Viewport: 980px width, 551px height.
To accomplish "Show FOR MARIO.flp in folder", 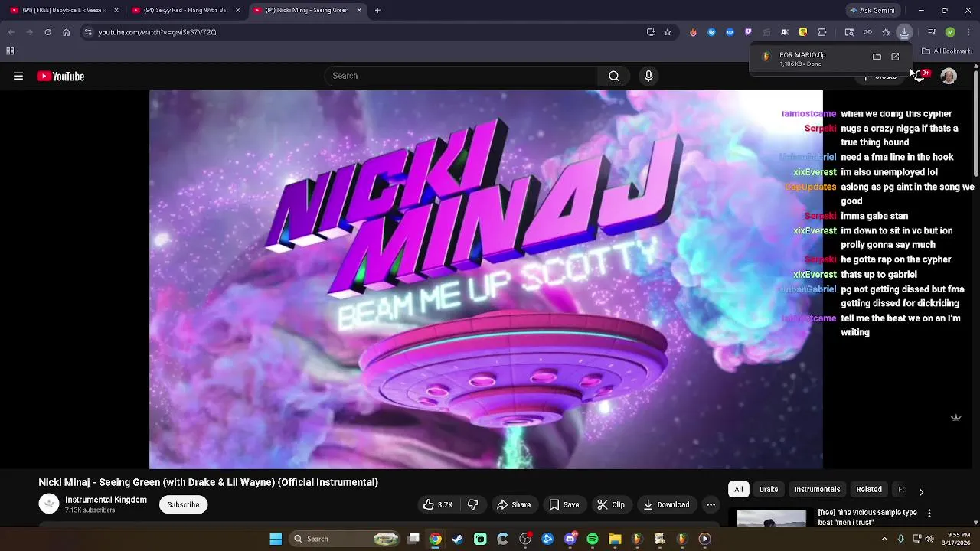I will [877, 57].
